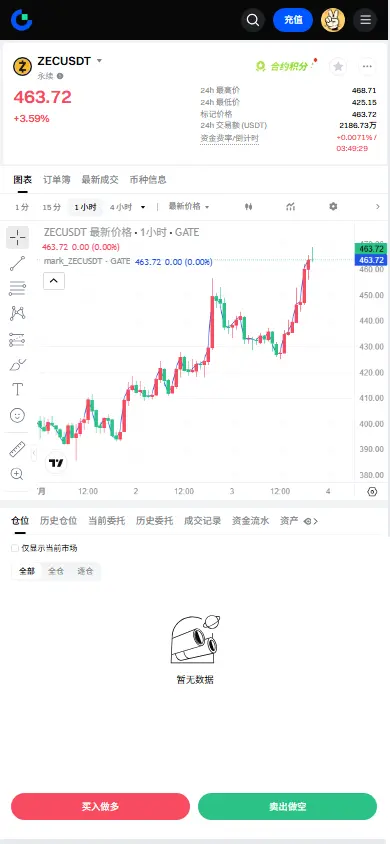Tick the only-show-current-market checkbox
This screenshot has height=844, width=390.
(15, 548)
